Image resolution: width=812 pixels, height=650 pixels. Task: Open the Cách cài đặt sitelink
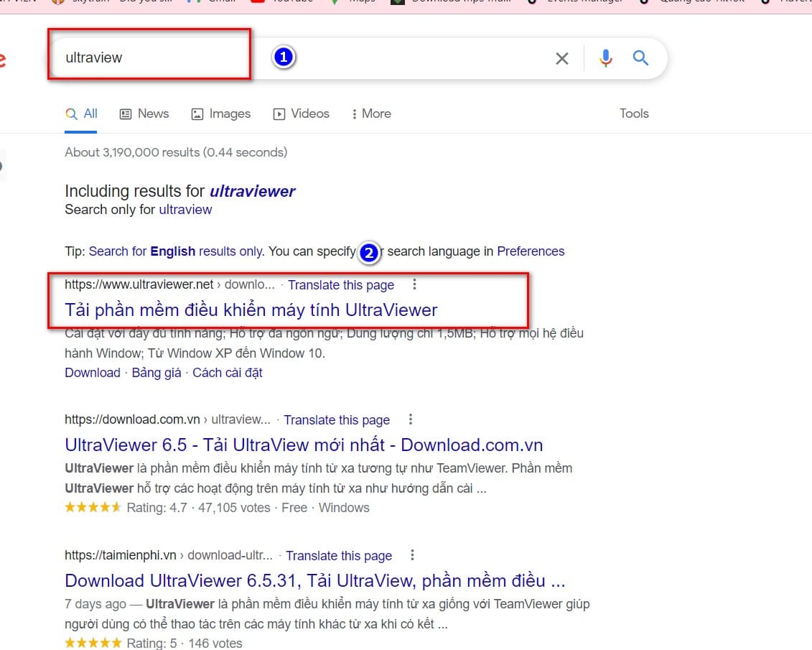[x=228, y=372]
